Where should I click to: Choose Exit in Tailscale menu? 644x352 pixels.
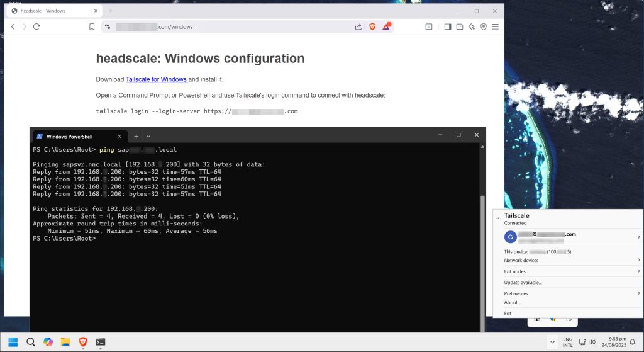pyautogui.click(x=569, y=314)
